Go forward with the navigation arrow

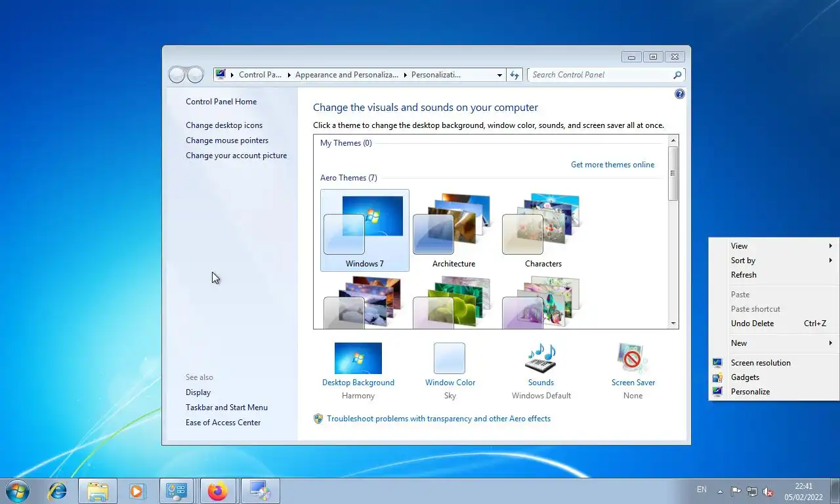point(195,75)
